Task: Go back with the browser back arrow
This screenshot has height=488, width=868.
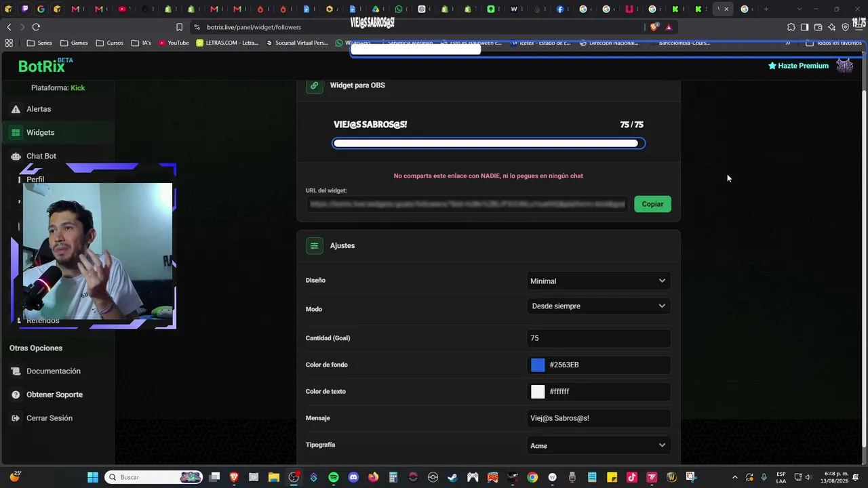Action: tap(9, 27)
